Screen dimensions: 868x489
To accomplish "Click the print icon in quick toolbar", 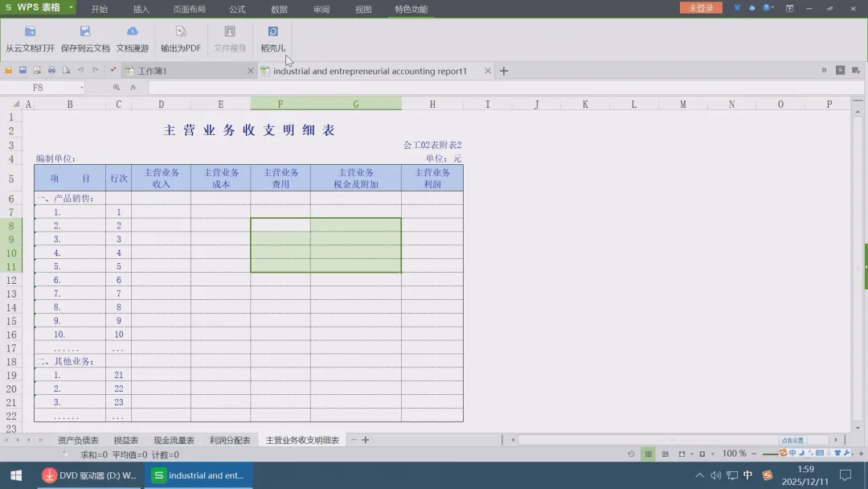I will tap(51, 70).
